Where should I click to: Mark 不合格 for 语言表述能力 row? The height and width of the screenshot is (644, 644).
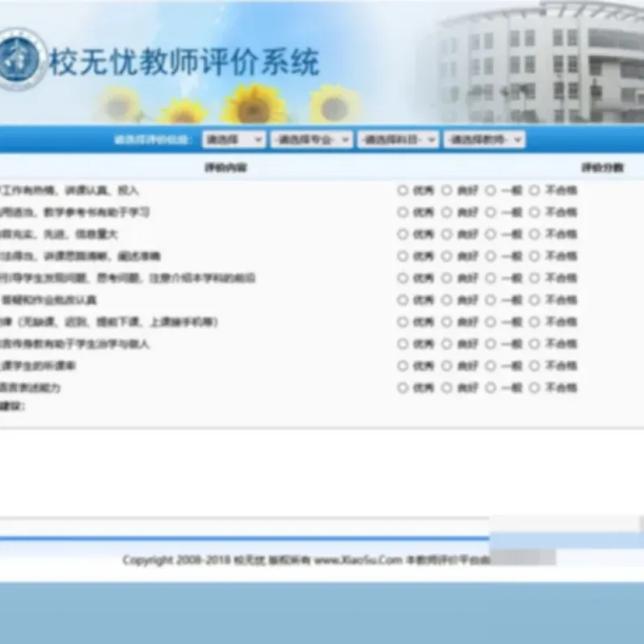[x=534, y=387]
